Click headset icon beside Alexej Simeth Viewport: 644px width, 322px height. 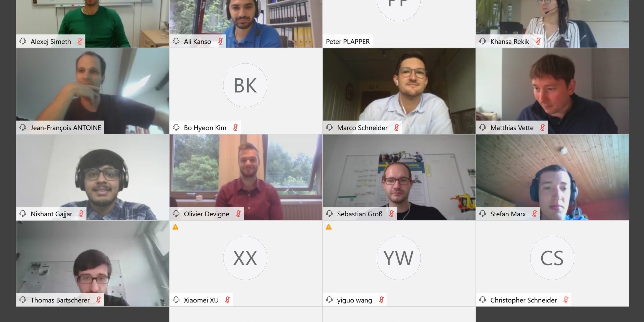click(x=23, y=41)
